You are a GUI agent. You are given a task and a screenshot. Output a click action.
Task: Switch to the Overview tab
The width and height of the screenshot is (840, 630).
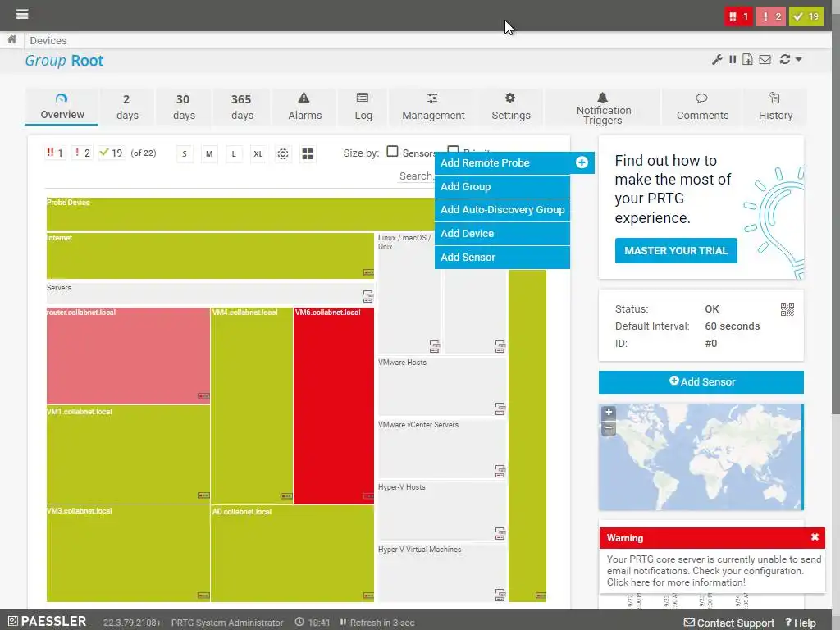(x=62, y=107)
